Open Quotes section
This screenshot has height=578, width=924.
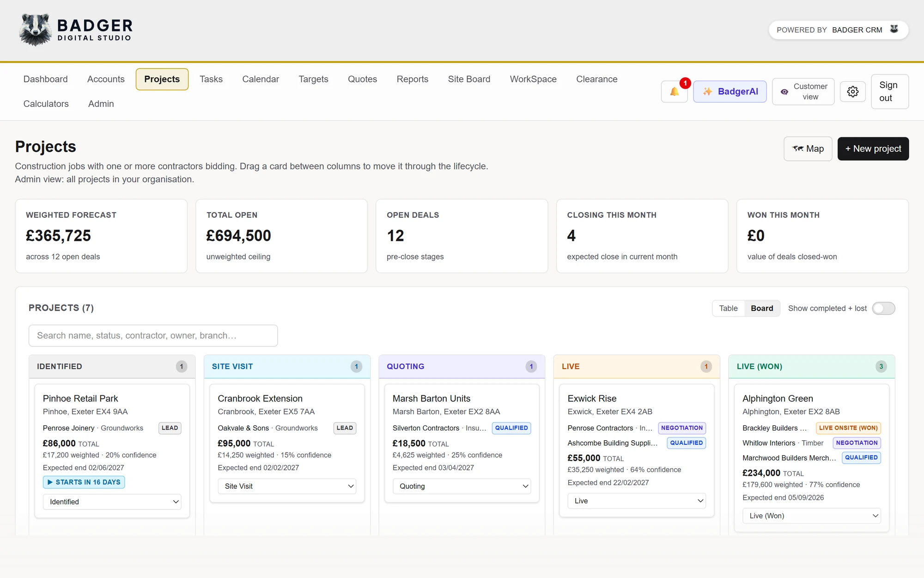[x=362, y=79]
